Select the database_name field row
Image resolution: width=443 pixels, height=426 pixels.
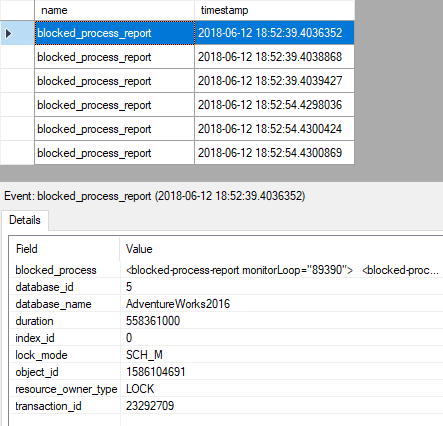click(x=227, y=304)
